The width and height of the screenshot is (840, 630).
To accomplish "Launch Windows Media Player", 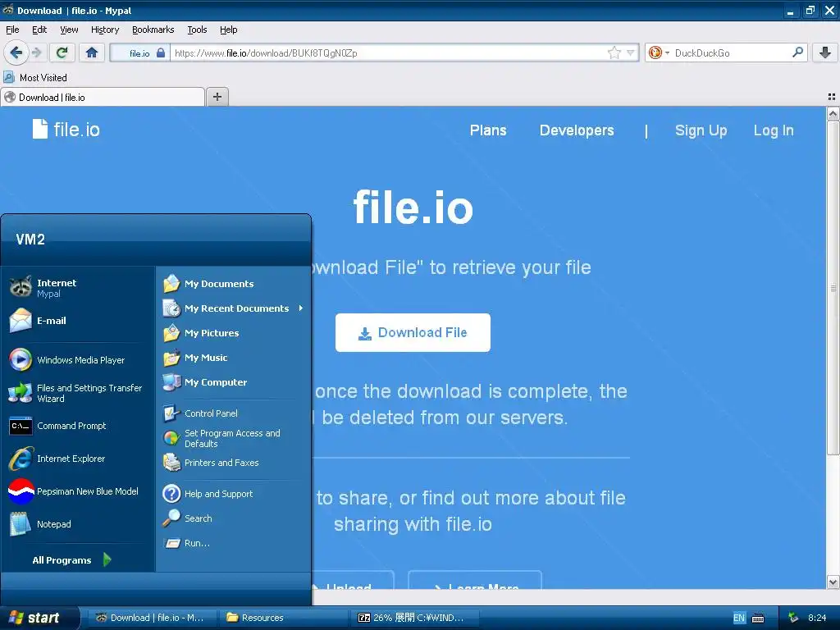I will point(78,360).
